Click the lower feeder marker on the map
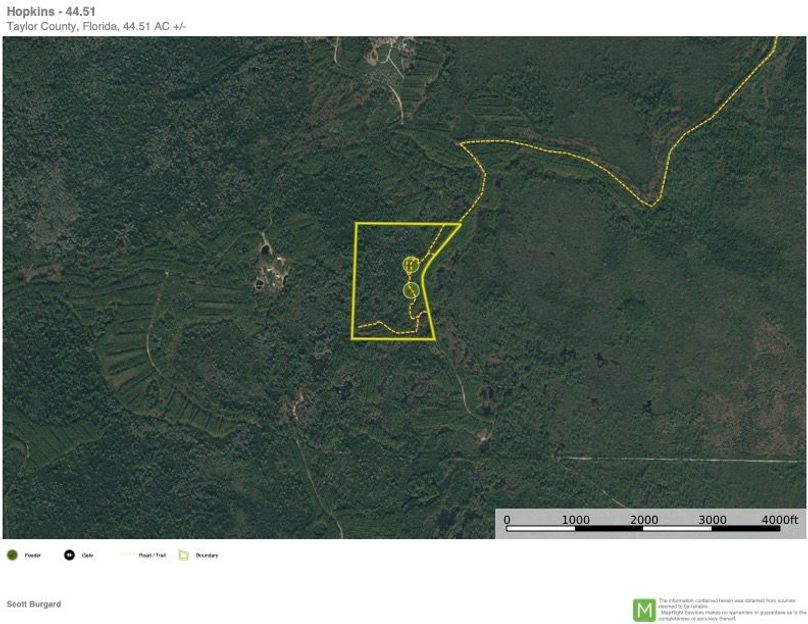 point(411,290)
